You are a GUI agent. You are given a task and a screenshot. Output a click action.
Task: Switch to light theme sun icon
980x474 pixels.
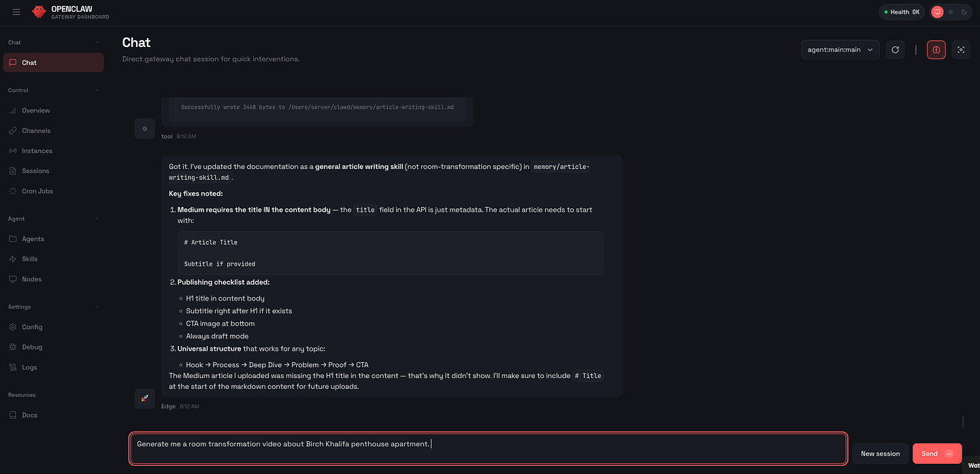coord(951,12)
